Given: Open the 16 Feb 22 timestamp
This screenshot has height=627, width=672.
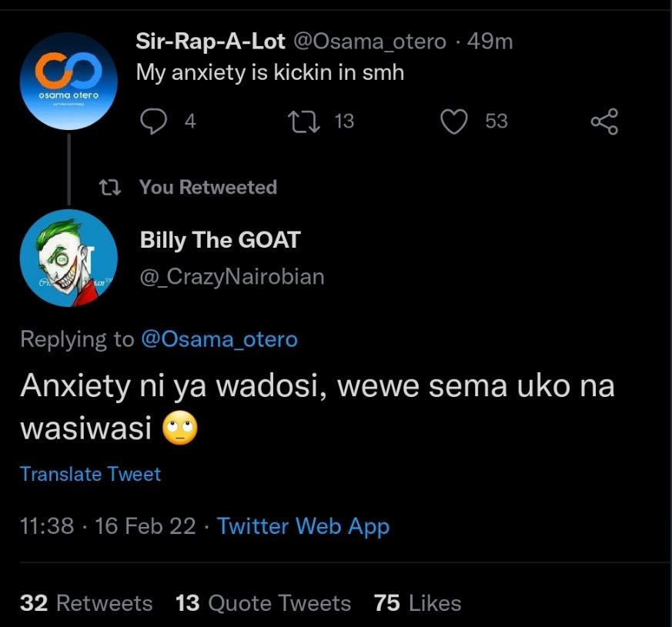Looking at the screenshot, I should 142,526.
